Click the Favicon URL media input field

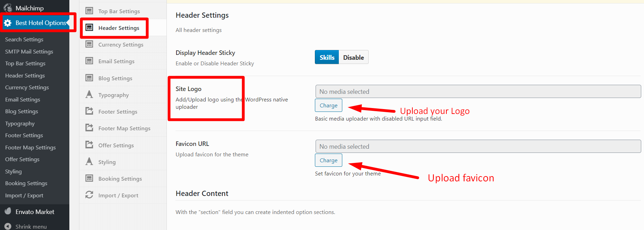tap(478, 146)
